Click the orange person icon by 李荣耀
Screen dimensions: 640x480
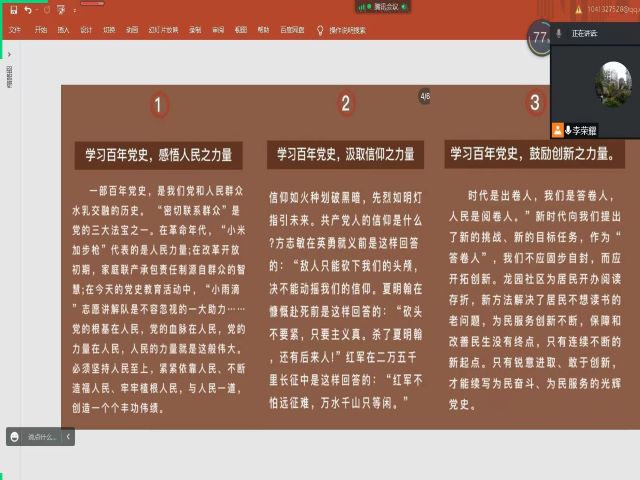558,130
